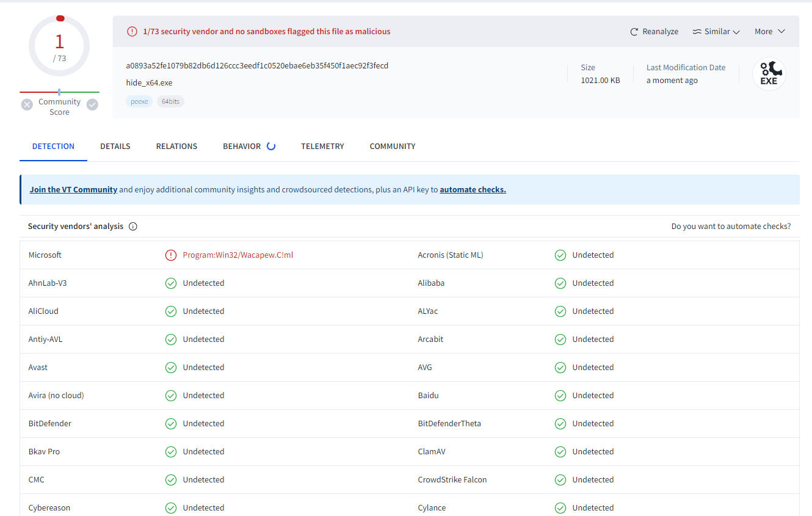The image size is (812, 516).
Task: Click the green check icon for Antiy-AVL
Action: click(171, 340)
